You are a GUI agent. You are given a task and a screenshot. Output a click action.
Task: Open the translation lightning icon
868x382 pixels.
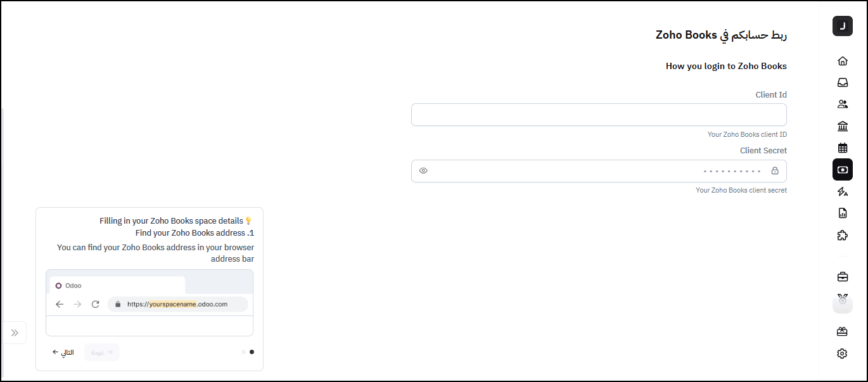click(x=842, y=191)
